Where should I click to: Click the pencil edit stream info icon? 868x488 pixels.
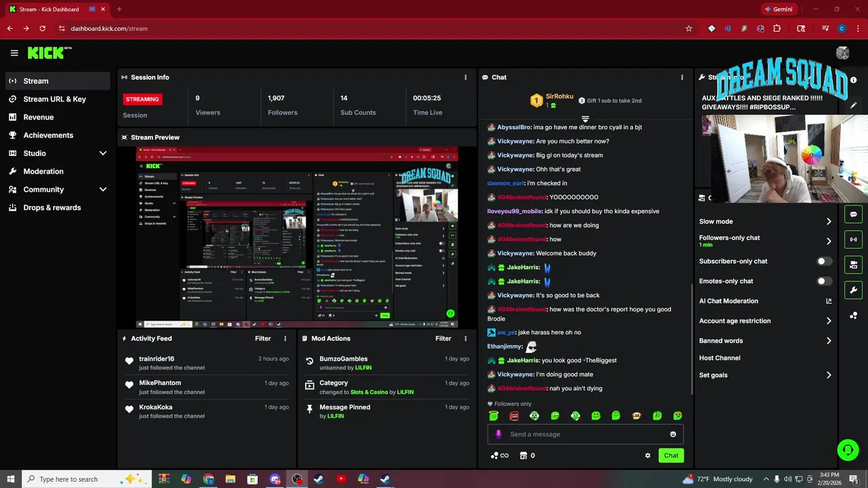pyautogui.click(x=853, y=106)
